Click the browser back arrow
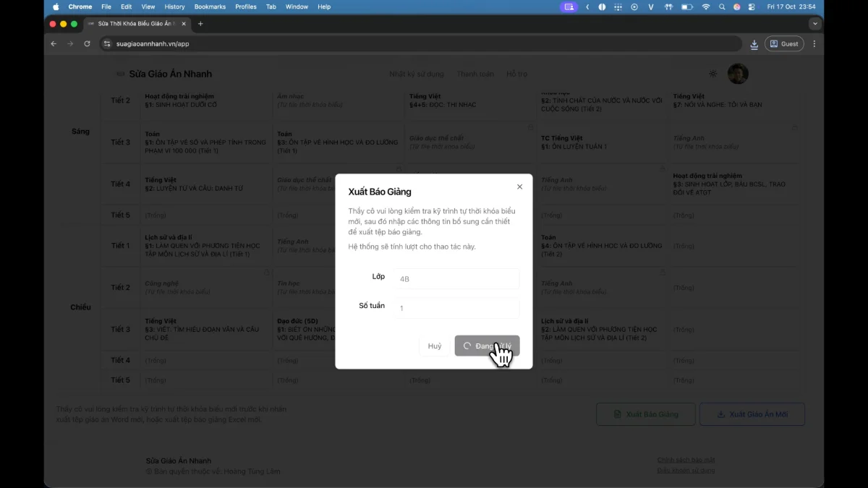The width and height of the screenshot is (868, 488). (54, 43)
